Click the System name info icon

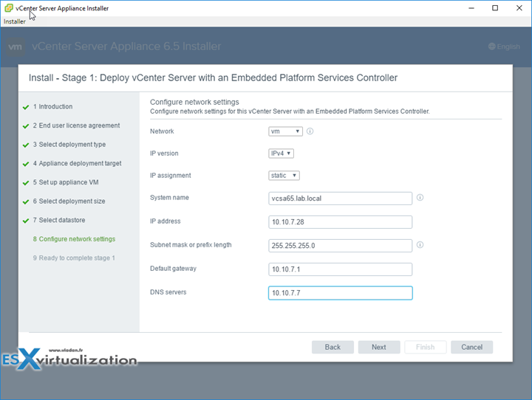(420, 198)
